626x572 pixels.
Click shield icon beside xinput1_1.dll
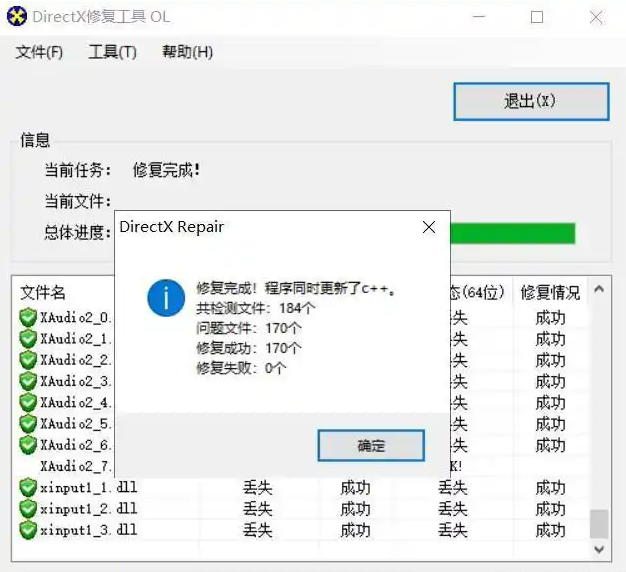(28, 488)
